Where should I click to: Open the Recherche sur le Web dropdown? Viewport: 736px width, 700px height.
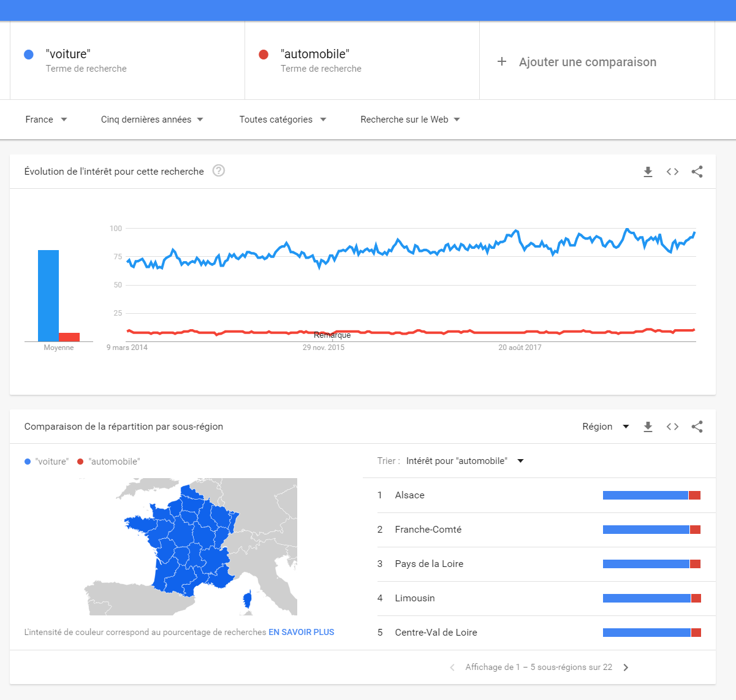[410, 120]
